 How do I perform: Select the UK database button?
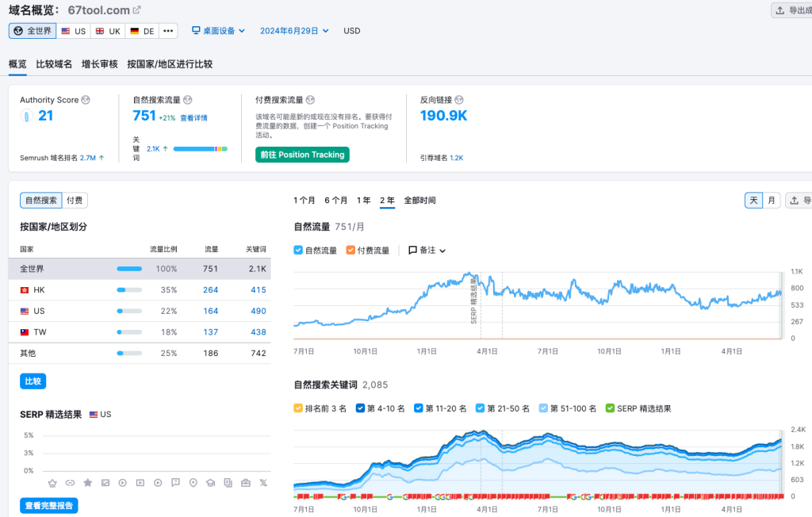pos(108,31)
